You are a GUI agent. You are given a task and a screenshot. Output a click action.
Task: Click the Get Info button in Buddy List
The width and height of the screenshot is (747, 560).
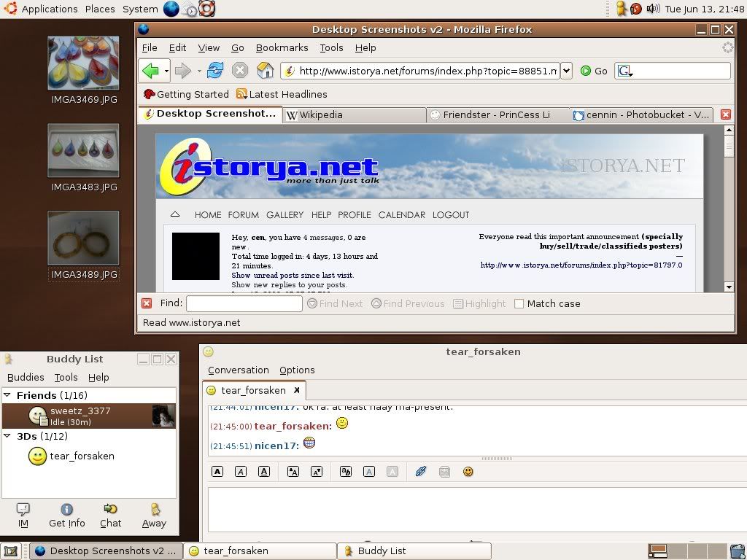(x=67, y=515)
